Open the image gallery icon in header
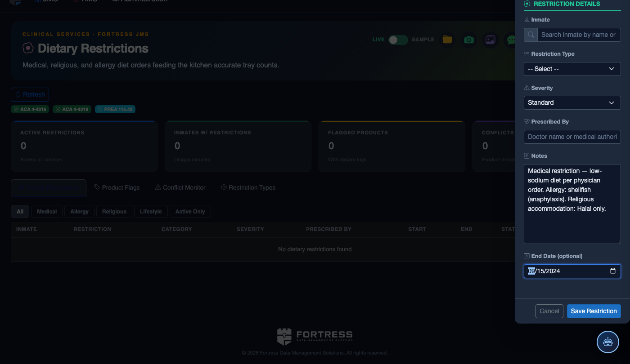 click(x=490, y=40)
